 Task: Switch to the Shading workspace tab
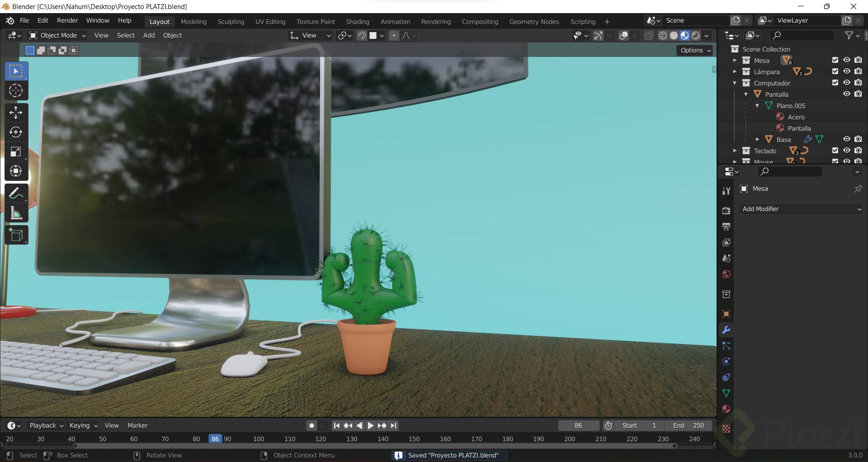[x=357, y=22]
